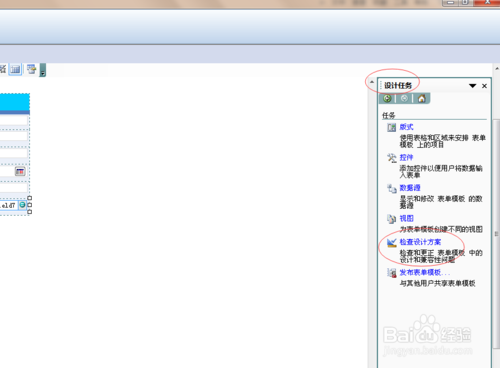Click the 与其他用户共享表单模板 description

437,283
